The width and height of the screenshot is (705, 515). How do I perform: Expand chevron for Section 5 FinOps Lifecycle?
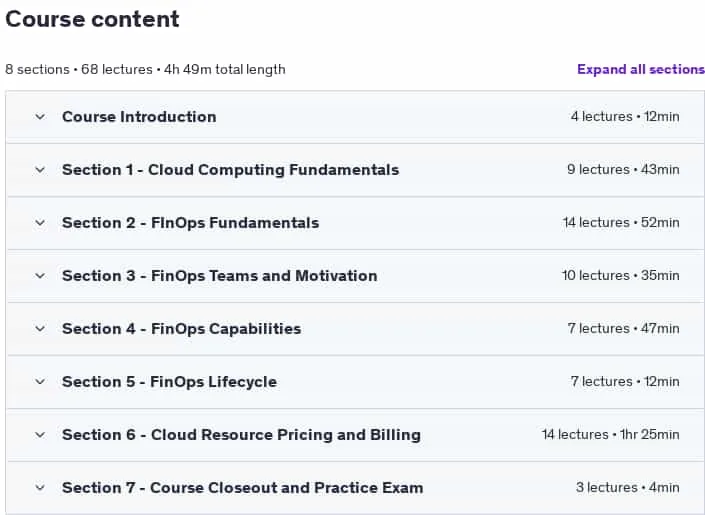pyautogui.click(x=40, y=382)
